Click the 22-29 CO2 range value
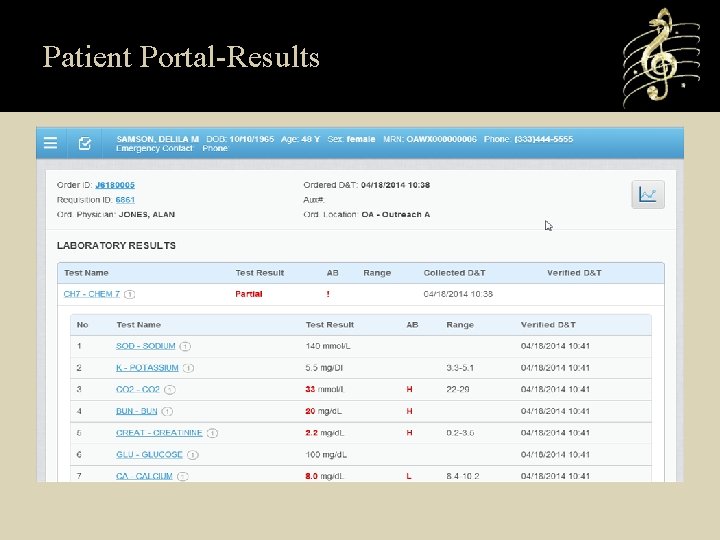Viewport: 720px width, 540px height. (x=457, y=389)
